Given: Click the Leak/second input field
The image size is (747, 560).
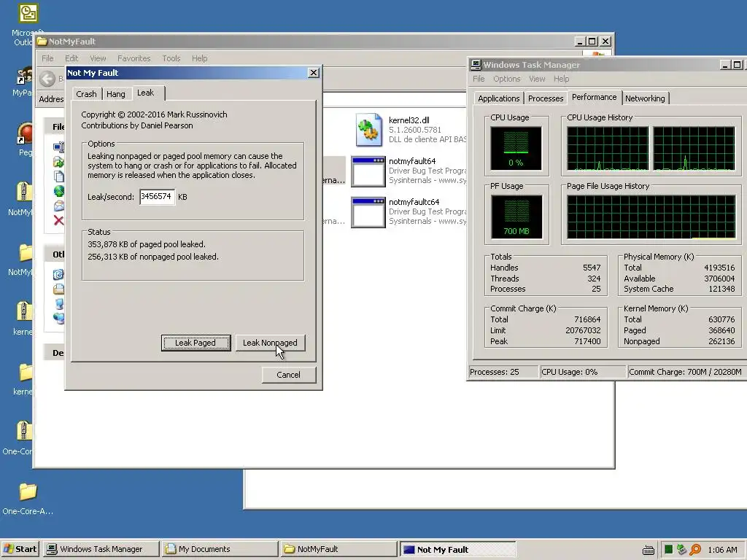Looking at the screenshot, I should [x=158, y=197].
